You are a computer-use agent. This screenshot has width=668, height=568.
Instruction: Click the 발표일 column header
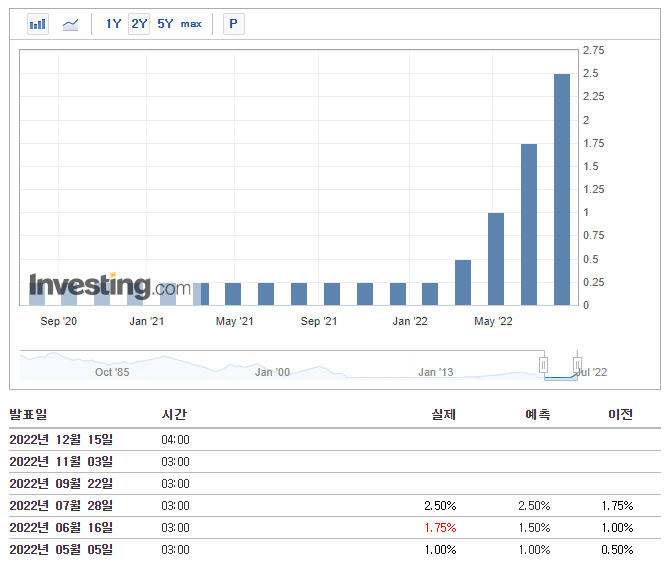point(28,414)
